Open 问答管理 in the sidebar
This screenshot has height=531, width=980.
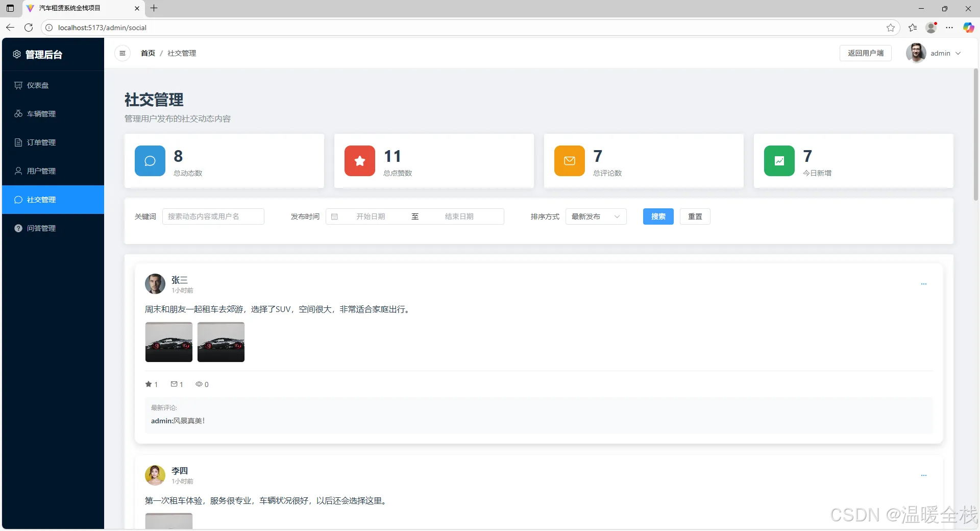(53, 228)
